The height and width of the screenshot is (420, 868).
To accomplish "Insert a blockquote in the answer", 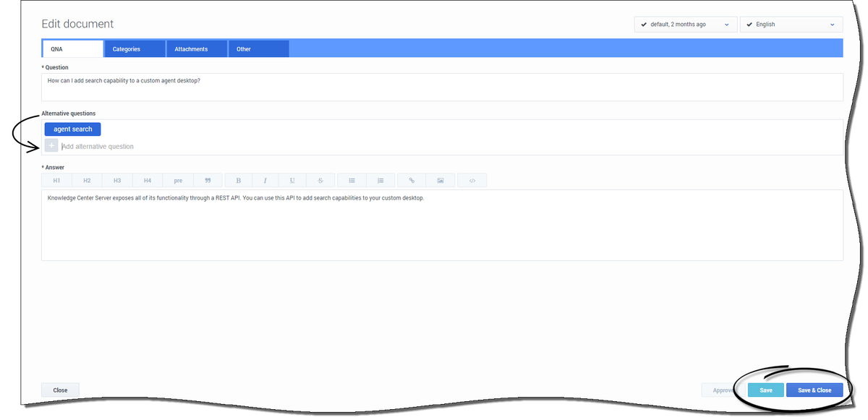I will tap(208, 181).
